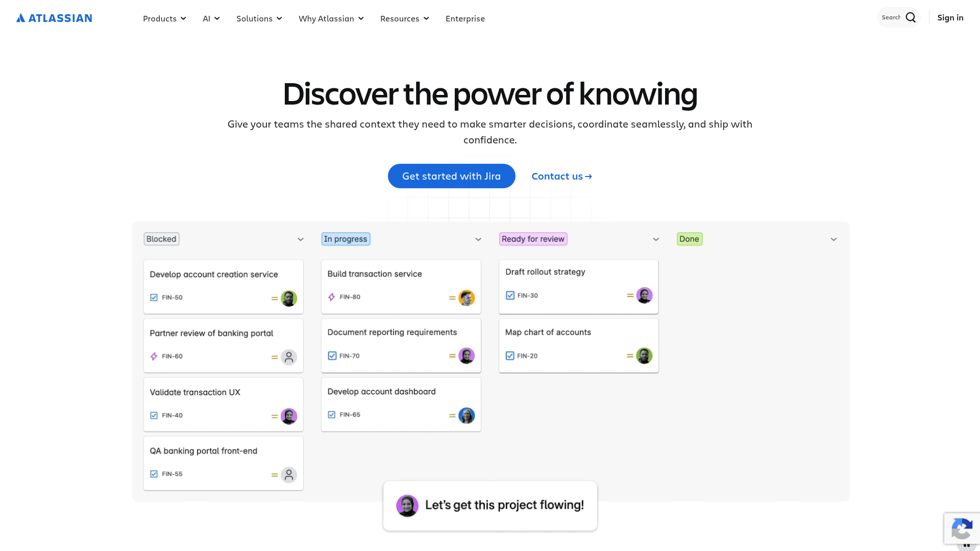Open the Draft rollout strategy card title
Viewport: 980px width, 551px height.
coord(545,272)
